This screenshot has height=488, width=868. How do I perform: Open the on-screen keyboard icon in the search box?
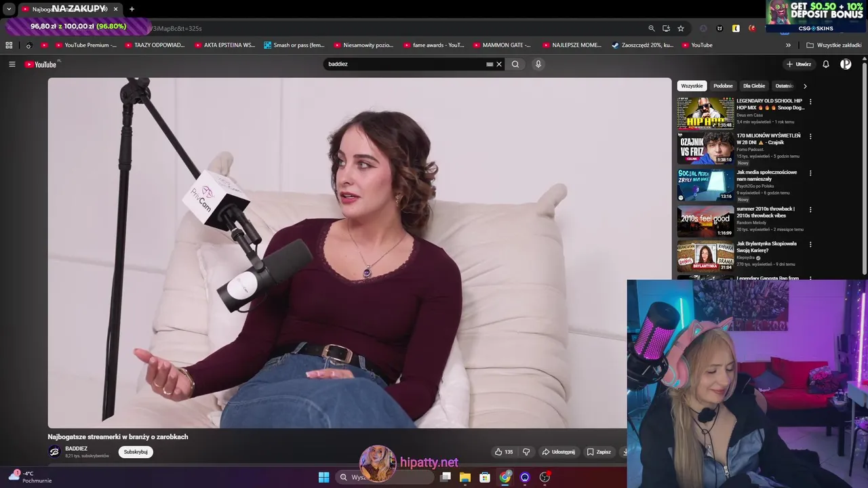(x=490, y=64)
